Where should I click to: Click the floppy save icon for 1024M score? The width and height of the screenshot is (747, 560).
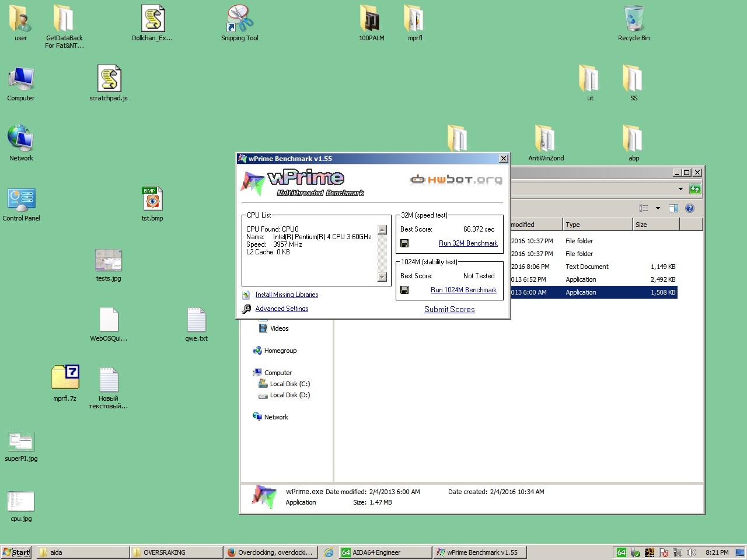point(404,290)
